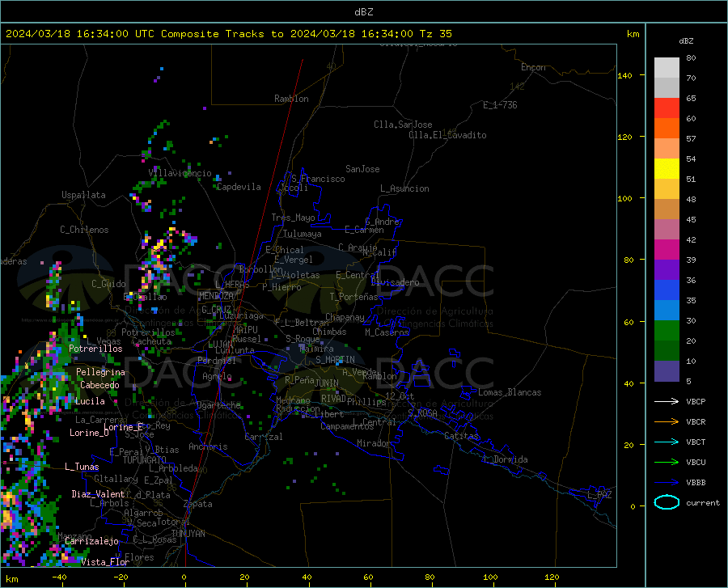Screen dimensions: 728x588
Task: Click the Pellegrina pink label
Action: point(100,372)
